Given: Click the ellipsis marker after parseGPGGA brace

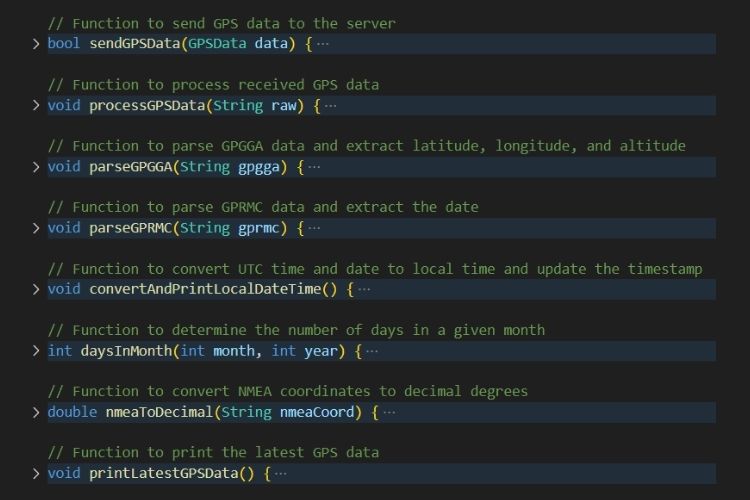Looking at the screenshot, I should pyautogui.click(x=314, y=167).
